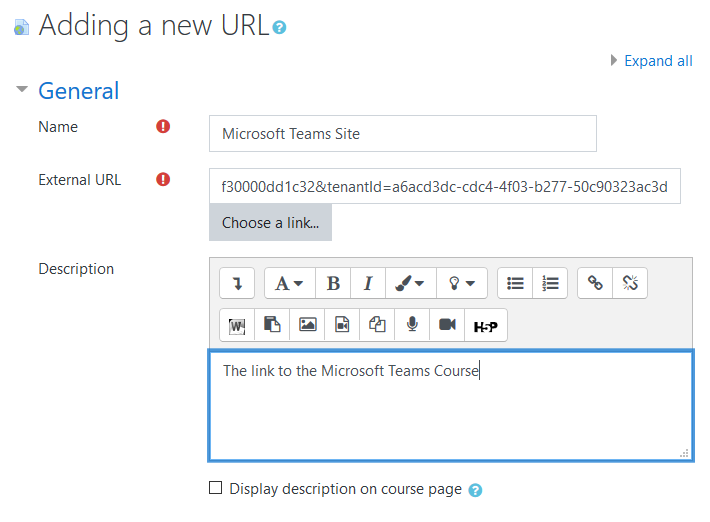Image resolution: width=710 pixels, height=522 pixels.
Task: Click help icon beside Display description option
Action: click(475, 490)
